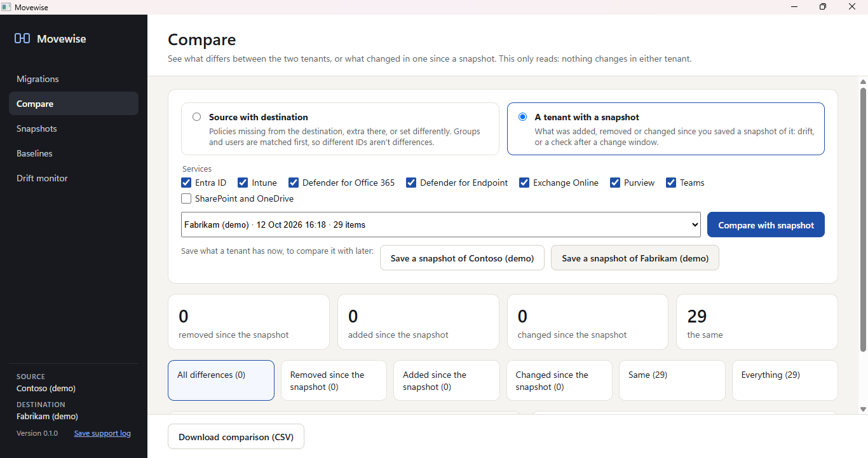Switch to the Same (29) tab
This screenshot has width=868, height=458.
[x=672, y=380]
